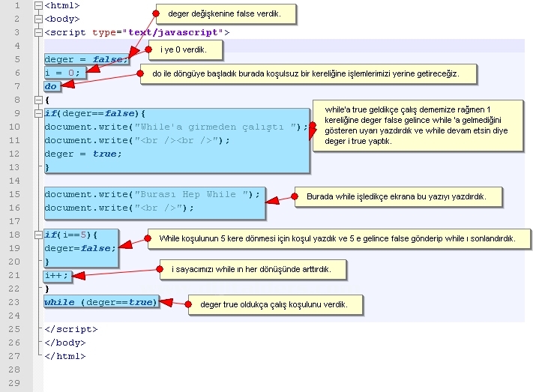Select line number 26 in the gutter
Image resolution: width=533 pixels, height=392 pixels.
pos(14,343)
